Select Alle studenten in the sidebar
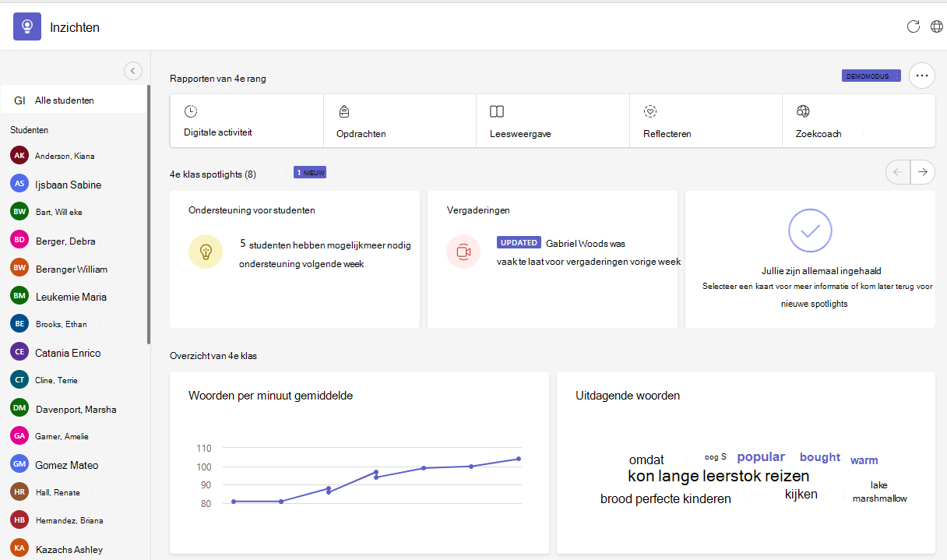Screen dimensions: 947x560 point(73,100)
